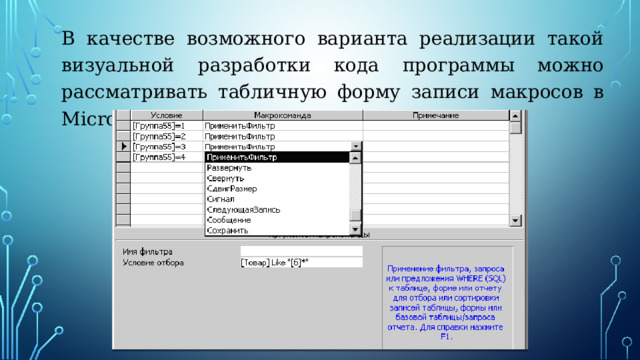Click the Условие отбора field with [Товар] Like
The height and width of the screenshot is (360, 640).
[301, 262]
